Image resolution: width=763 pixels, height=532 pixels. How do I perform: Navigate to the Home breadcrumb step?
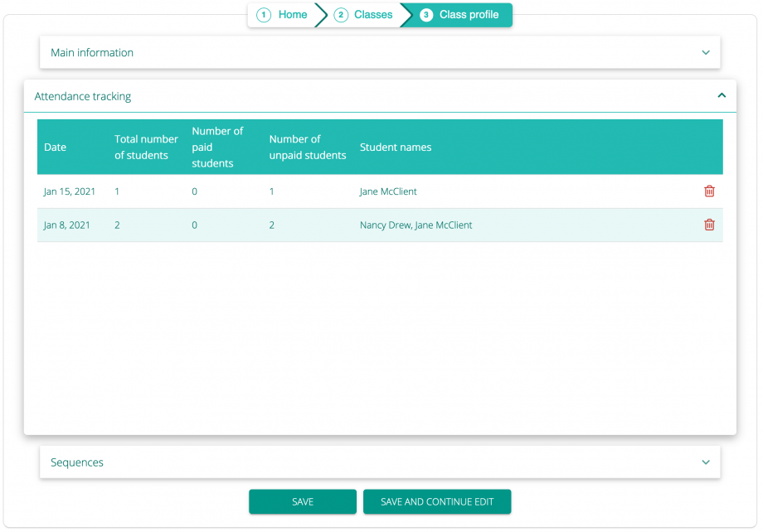pos(292,14)
